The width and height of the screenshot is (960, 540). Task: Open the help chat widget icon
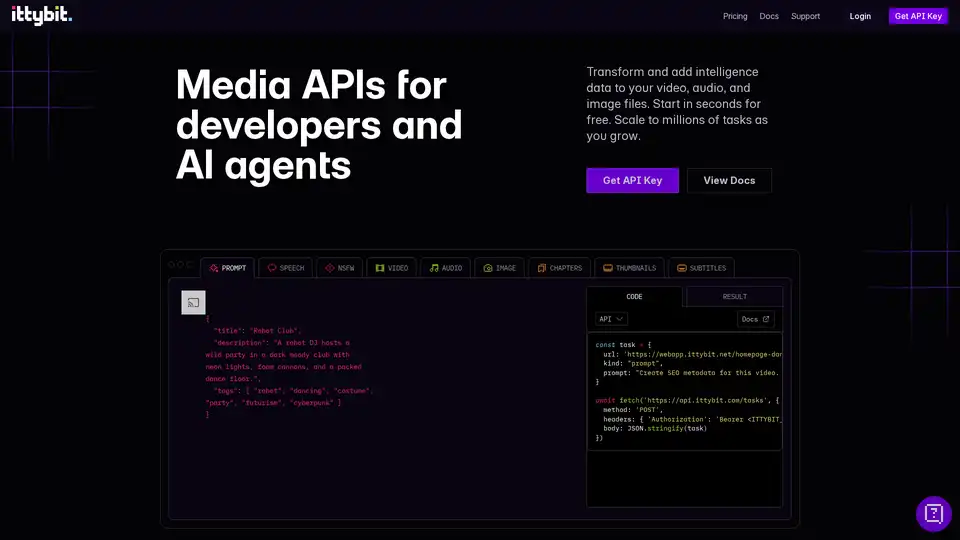(934, 514)
